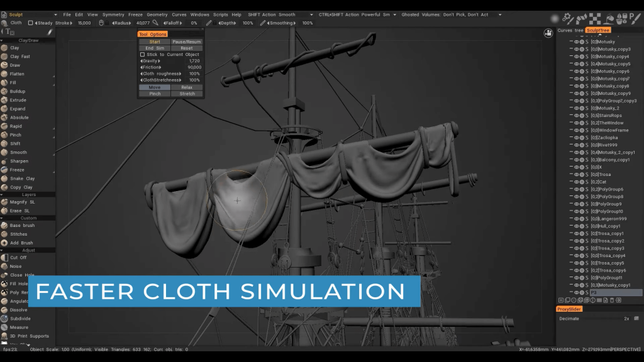Screen dimensions: 644x362
Task: Toggle eye icon for WindowFrame layer
Action: click(x=576, y=131)
